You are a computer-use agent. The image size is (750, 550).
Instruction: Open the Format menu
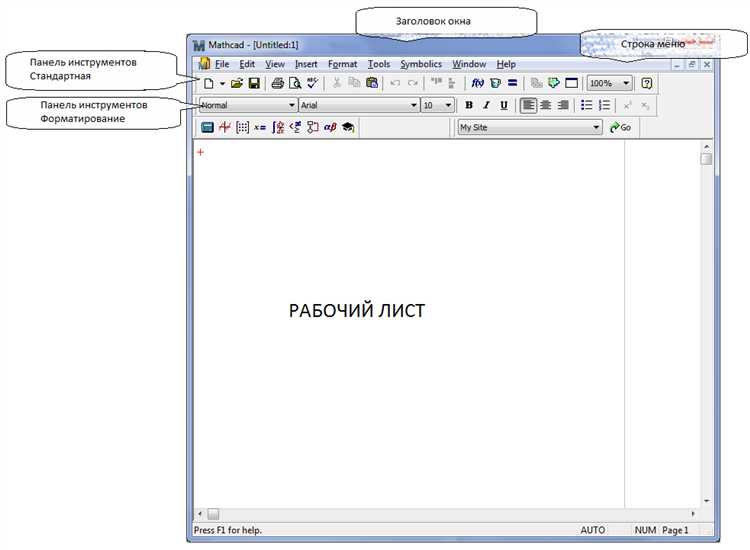[x=342, y=64]
